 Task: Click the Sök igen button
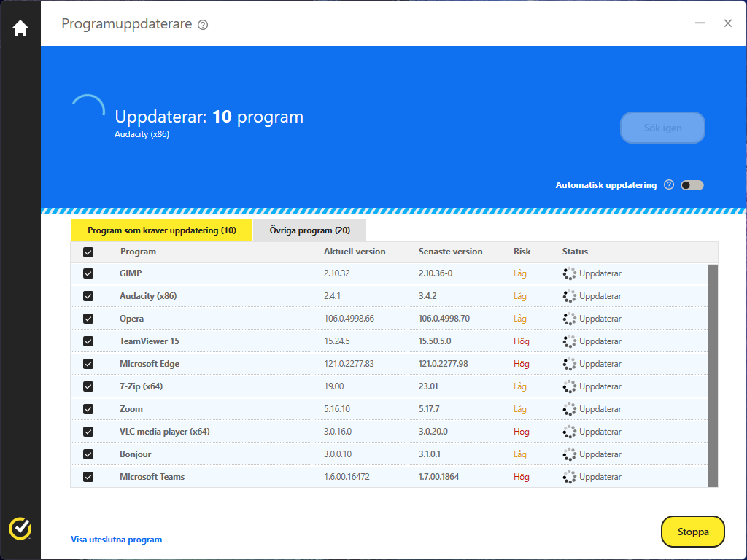click(x=662, y=127)
